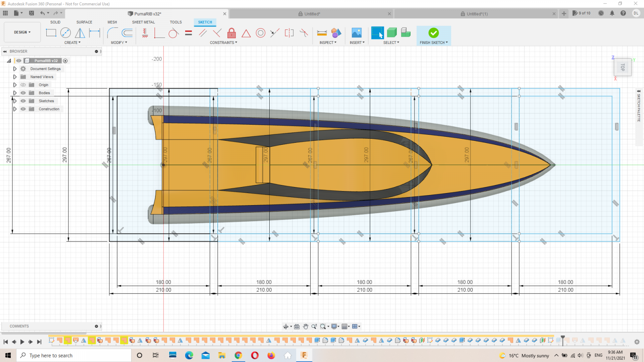Screen dimensions: 644x362
Task: Hide the Bodies folder
Action: point(23,93)
